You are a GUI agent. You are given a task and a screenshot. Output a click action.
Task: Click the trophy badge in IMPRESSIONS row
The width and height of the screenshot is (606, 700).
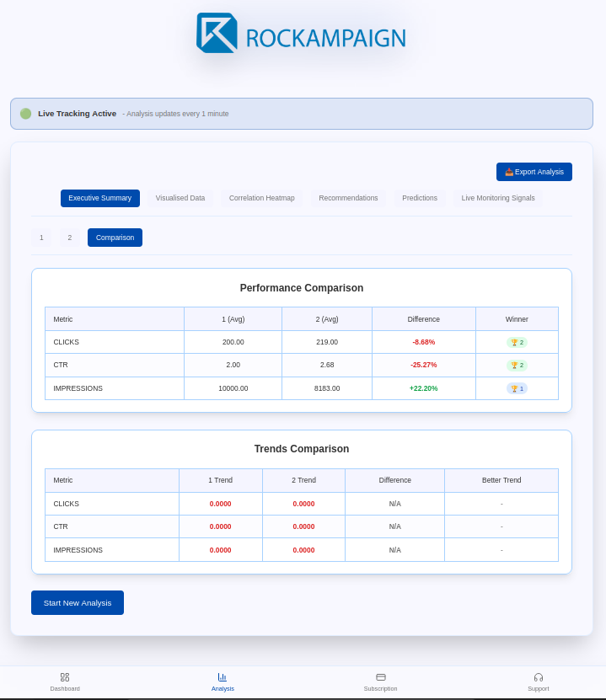tap(517, 388)
